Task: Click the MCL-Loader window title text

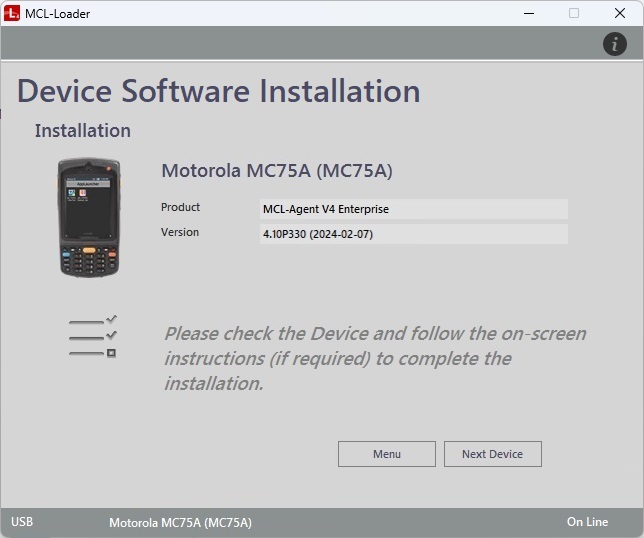Action: (58, 14)
